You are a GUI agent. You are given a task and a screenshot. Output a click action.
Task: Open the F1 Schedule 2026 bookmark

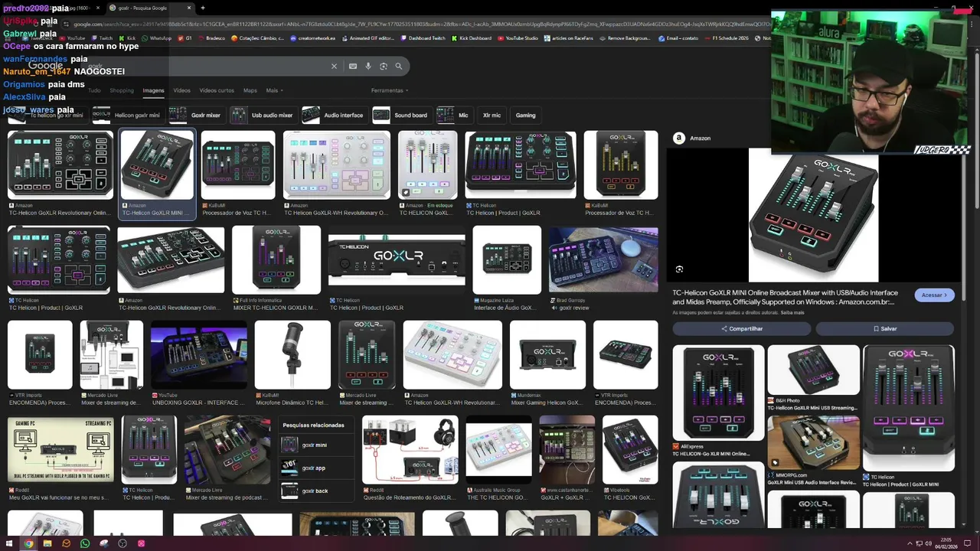[727, 38]
